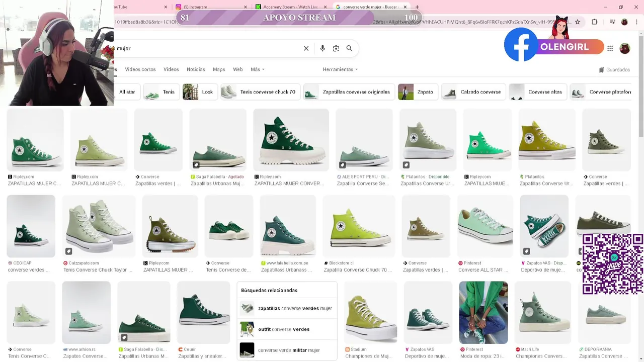Viewport: 644px width, 362px height.
Task: Switch to the Accamary Stream tab
Action: point(291,7)
